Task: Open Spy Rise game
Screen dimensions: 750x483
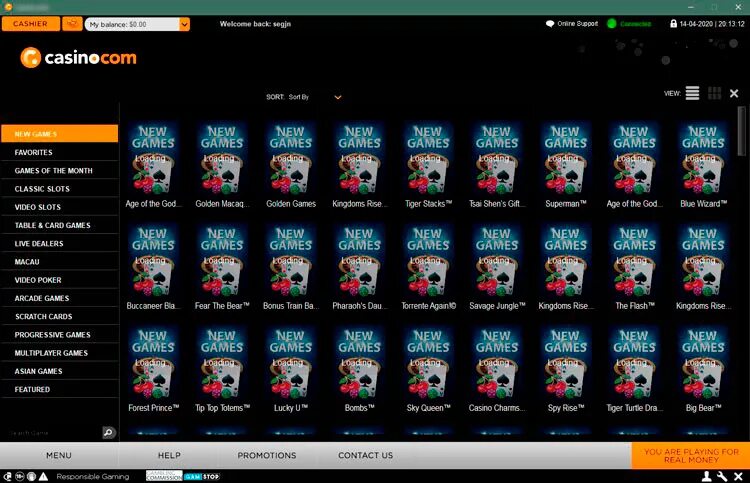Action: click(566, 363)
